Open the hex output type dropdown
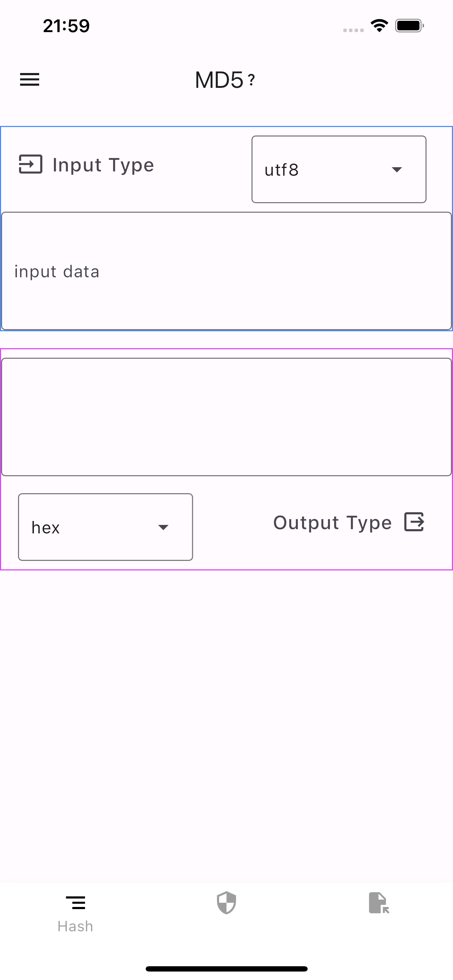This screenshot has height=980, width=453. point(105,527)
